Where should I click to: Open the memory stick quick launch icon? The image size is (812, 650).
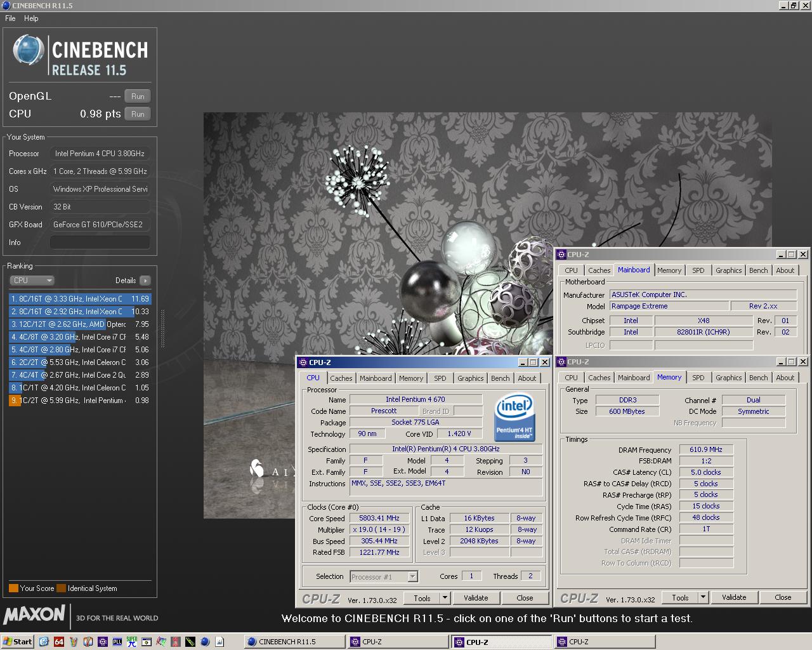coord(190,642)
